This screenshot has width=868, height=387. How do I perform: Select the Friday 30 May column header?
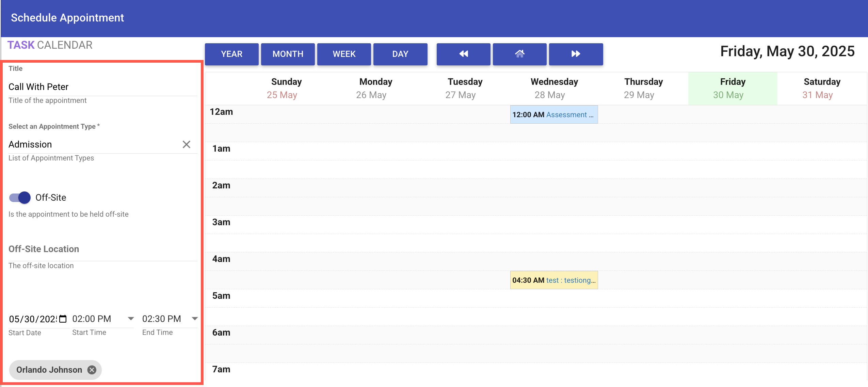(x=733, y=88)
